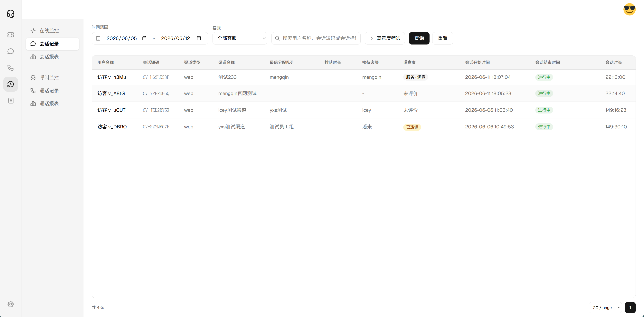
Task: Open the ticket icon in left rail
Action: [11, 35]
